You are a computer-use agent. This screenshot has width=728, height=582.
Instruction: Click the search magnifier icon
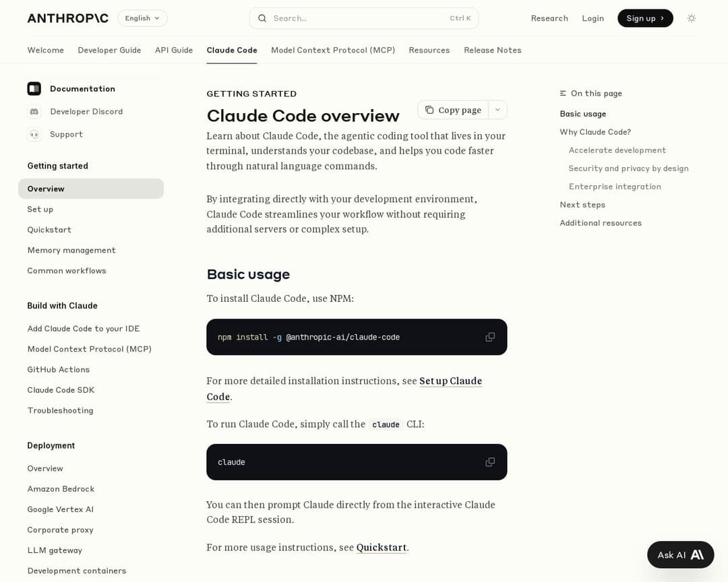pyautogui.click(x=262, y=18)
